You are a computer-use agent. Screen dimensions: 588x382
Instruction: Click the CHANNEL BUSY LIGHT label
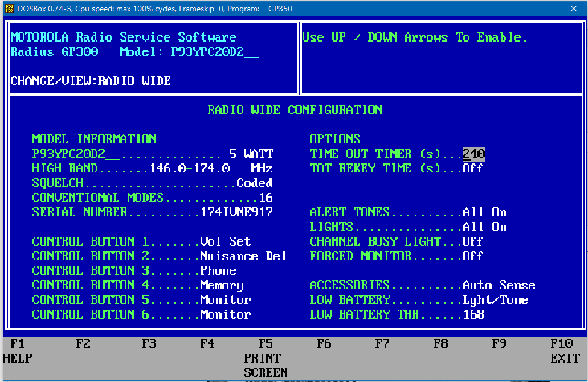coord(375,241)
